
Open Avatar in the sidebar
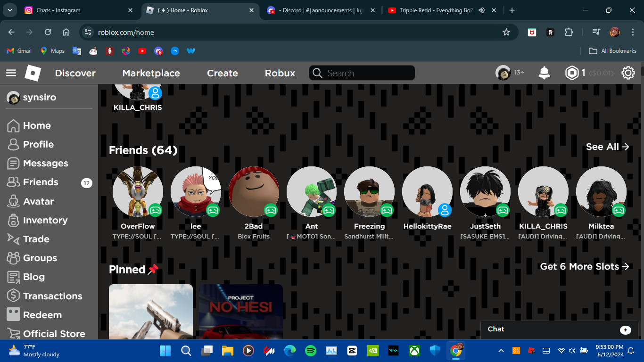coord(31,201)
